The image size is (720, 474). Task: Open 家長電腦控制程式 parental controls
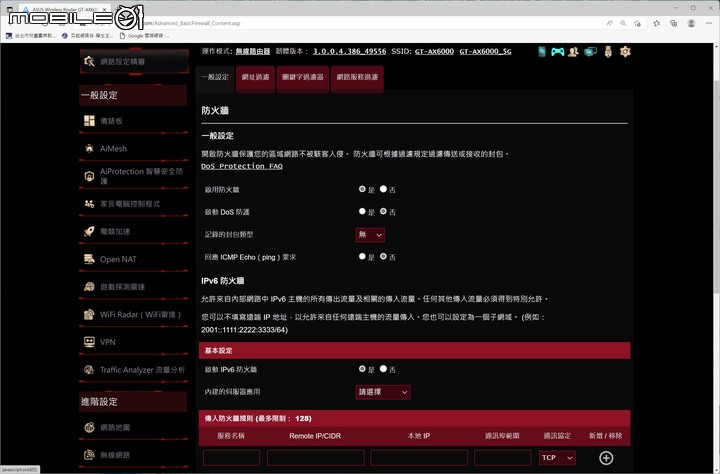point(134,203)
